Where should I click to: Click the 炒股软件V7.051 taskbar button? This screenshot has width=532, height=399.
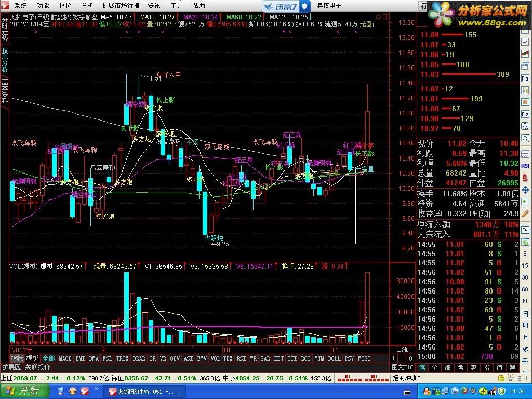pos(144,392)
